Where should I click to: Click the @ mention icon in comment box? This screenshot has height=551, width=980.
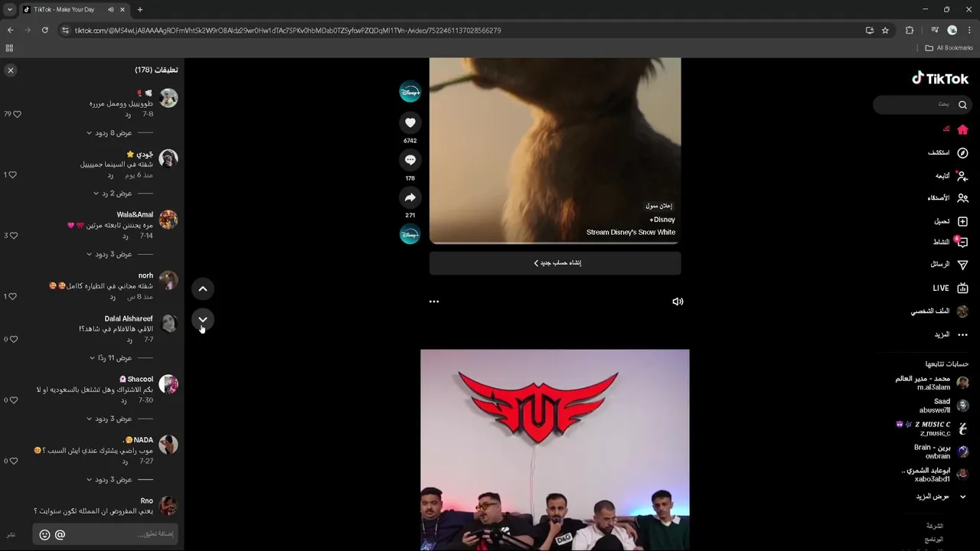tap(60, 535)
